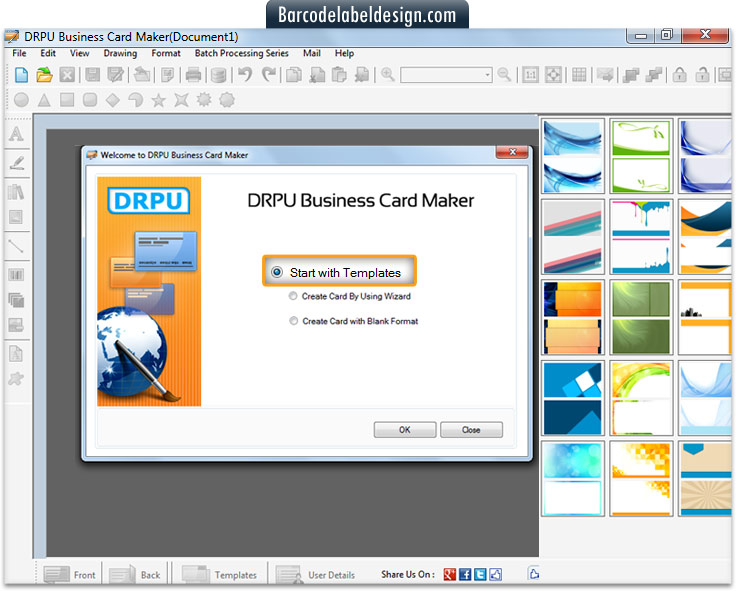Open the Help menu
Screen dimensions: 736x591
[x=344, y=53]
